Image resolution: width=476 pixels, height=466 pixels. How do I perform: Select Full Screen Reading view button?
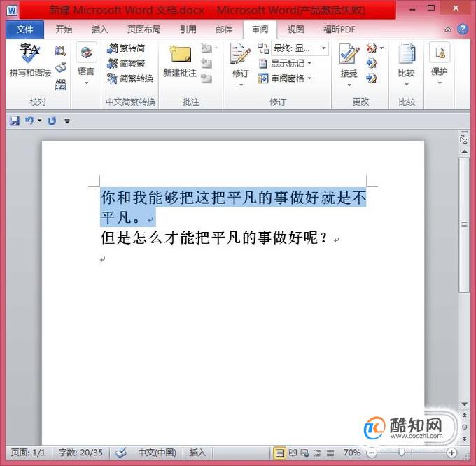293,453
